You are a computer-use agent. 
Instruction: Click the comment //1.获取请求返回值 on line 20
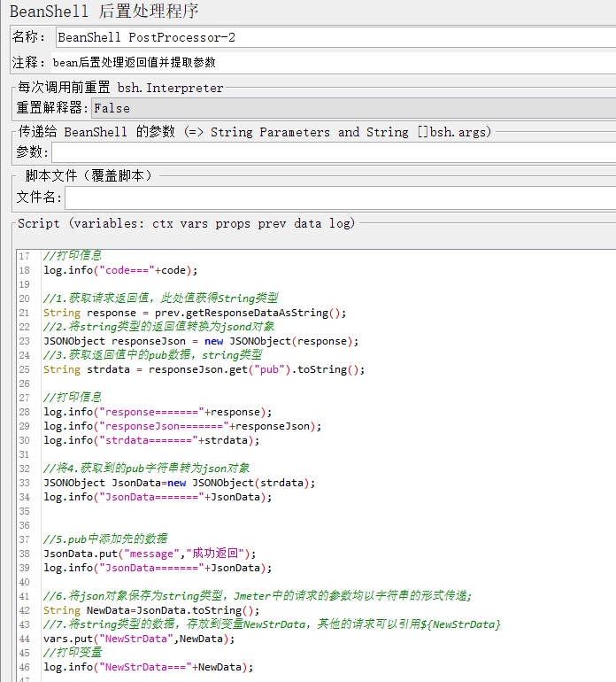click(160, 298)
